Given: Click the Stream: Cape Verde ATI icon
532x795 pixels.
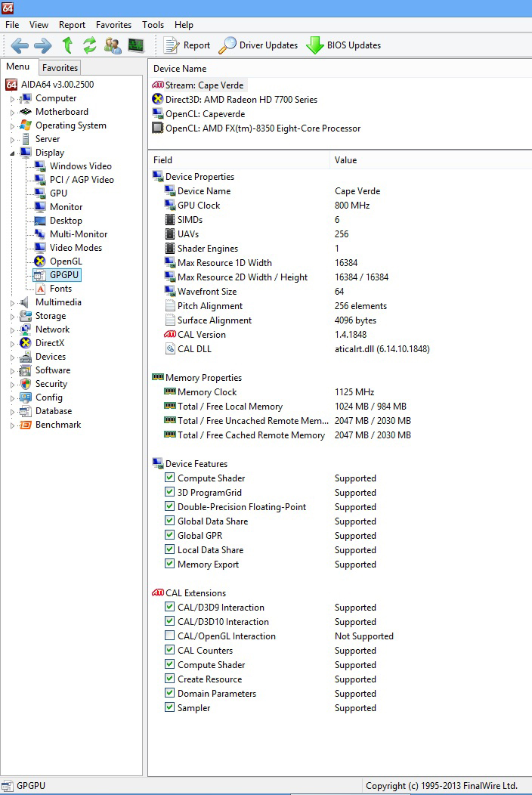Looking at the screenshot, I should (x=158, y=85).
